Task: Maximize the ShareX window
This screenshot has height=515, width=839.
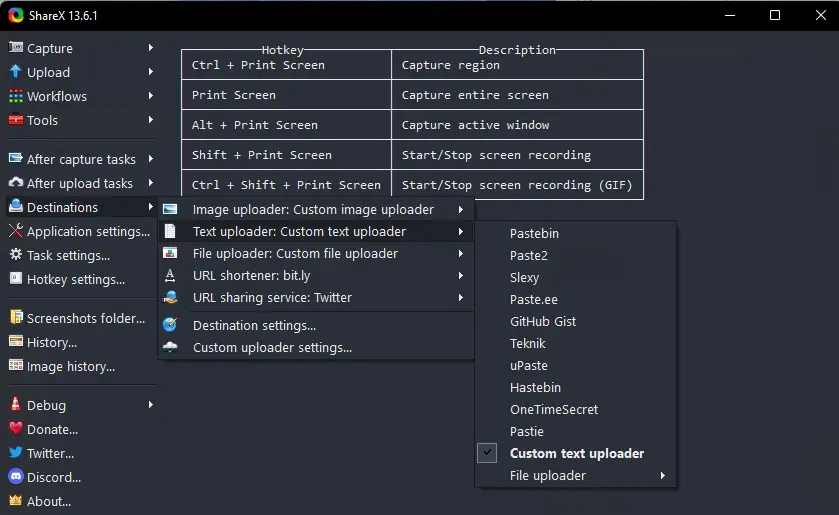Action: 775,15
